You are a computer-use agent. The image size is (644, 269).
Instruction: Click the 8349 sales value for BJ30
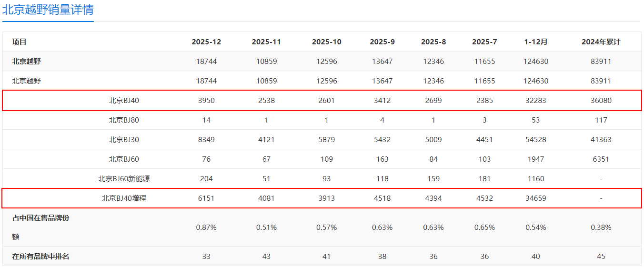[206, 140]
